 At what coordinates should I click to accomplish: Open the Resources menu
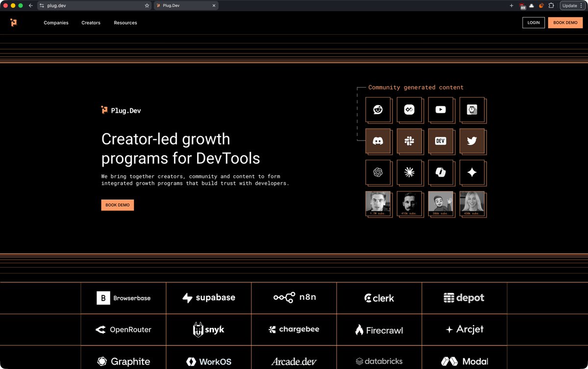tap(125, 23)
